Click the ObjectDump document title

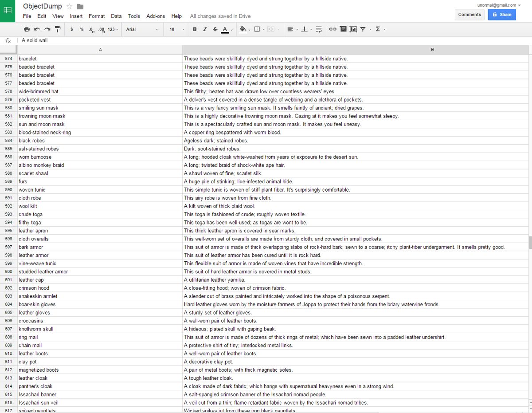click(x=43, y=6)
